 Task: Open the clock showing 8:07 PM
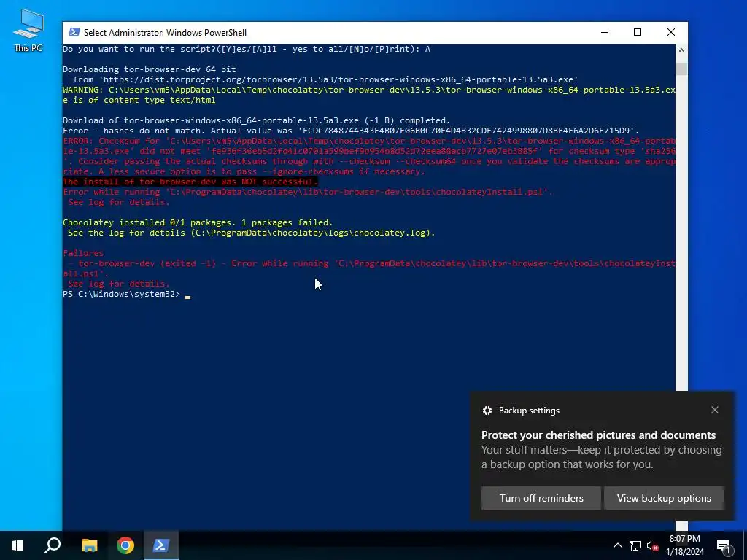684,545
